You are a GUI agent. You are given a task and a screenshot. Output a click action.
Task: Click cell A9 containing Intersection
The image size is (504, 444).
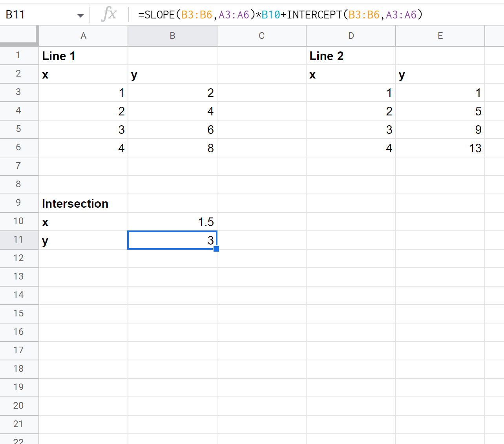click(x=75, y=203)
